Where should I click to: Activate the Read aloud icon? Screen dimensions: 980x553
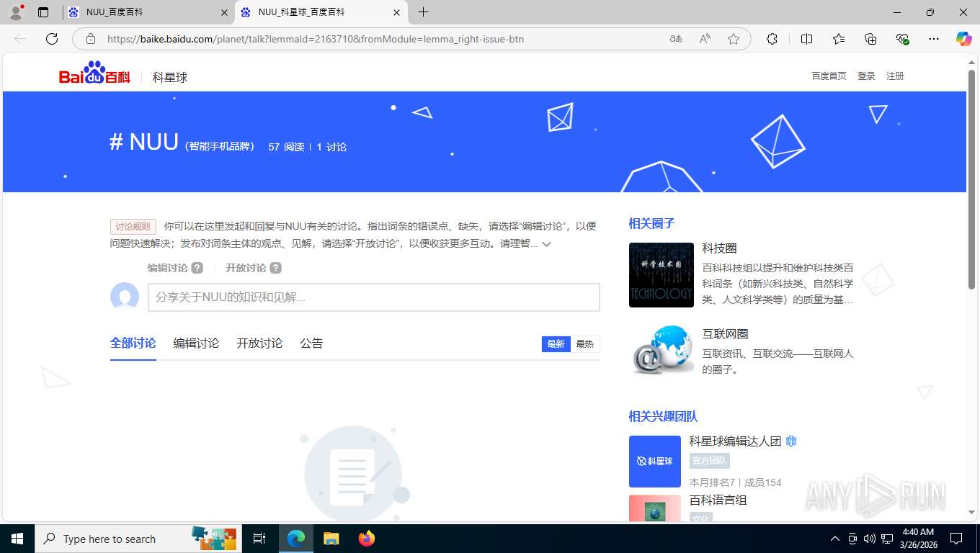(x=705, y=39)
